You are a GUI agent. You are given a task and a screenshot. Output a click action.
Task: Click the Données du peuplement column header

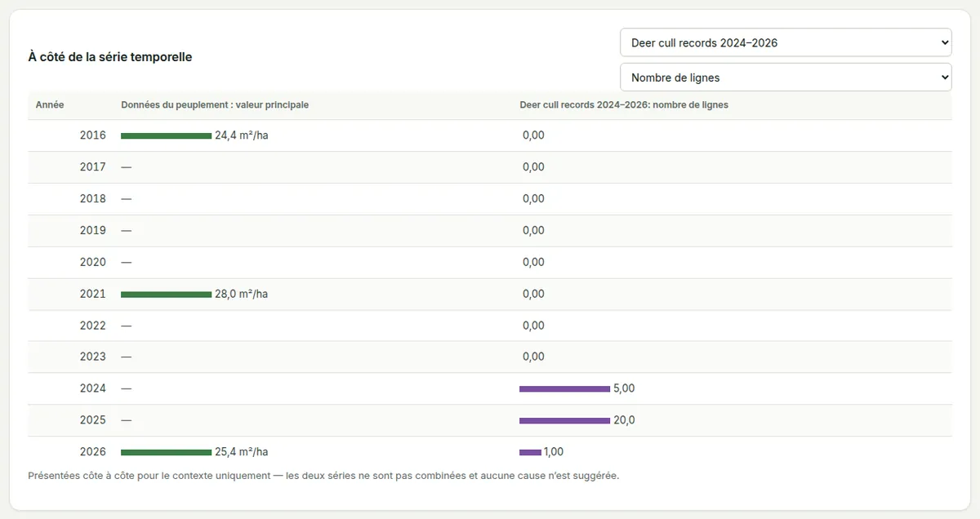pyautogui.click(x=215, y=104)
